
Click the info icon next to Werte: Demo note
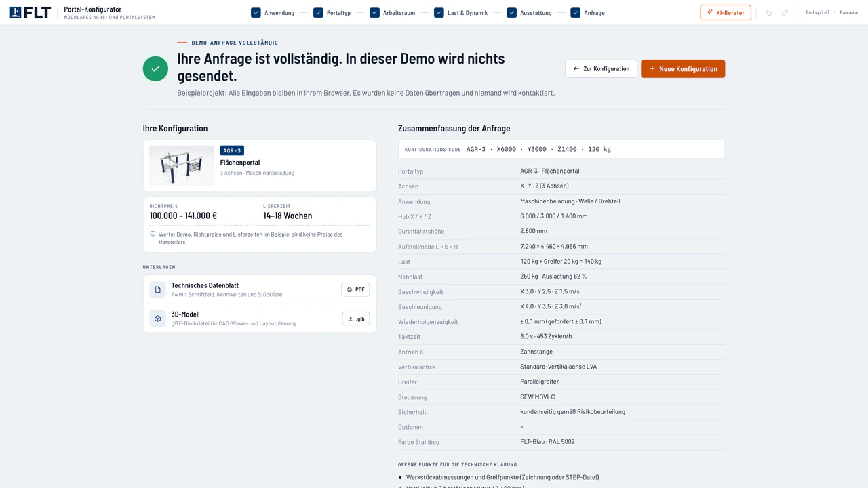(153, 234)
